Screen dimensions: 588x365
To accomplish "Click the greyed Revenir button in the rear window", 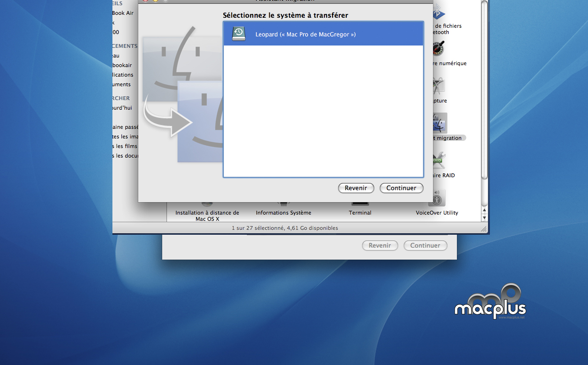I will [x=380, y=245].
